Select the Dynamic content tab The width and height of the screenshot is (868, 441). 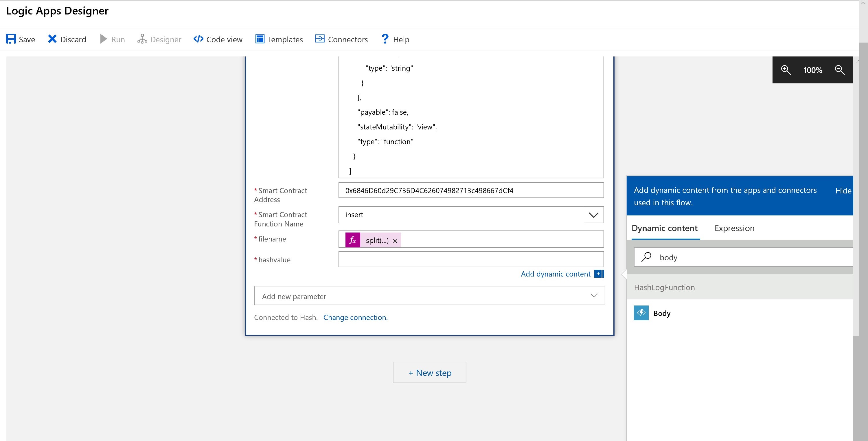[664, 228]
